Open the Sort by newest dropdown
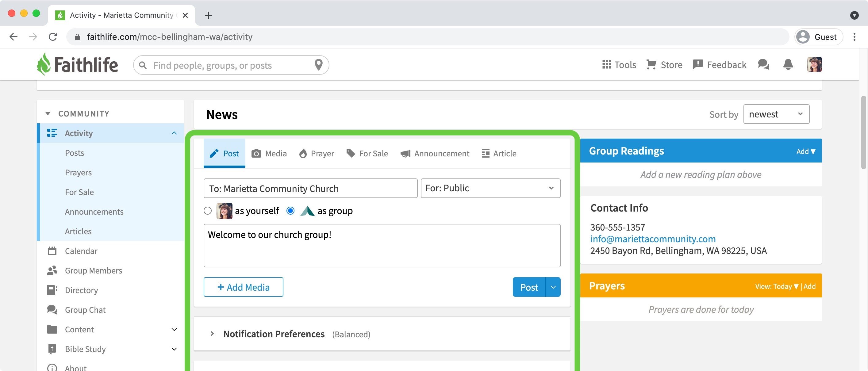The width and height of the screenshot is (868, 371). pos(776,114)
